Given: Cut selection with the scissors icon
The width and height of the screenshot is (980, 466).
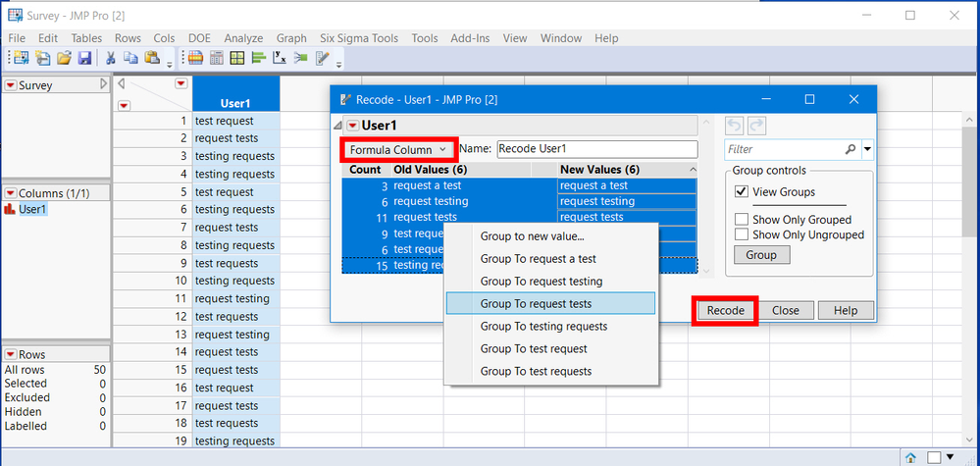Looking at the screenshot, I should (x=111, y=58).
